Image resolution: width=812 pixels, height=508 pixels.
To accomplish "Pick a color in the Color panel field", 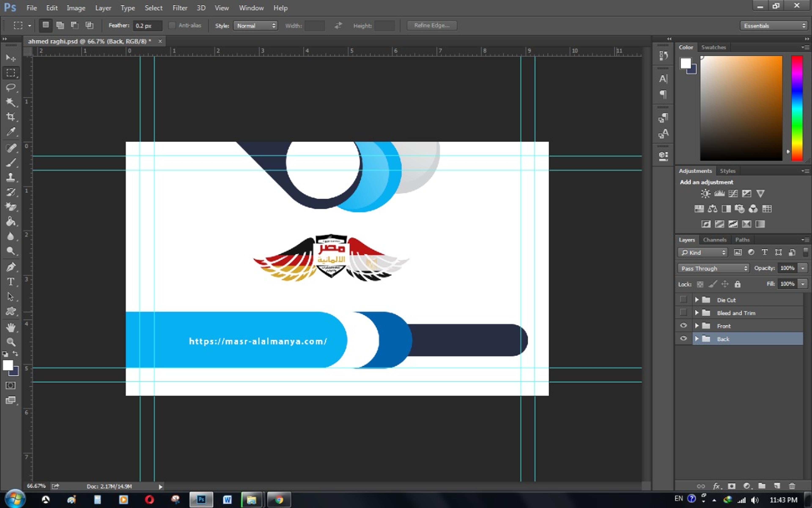I will [x=741, y=108].
